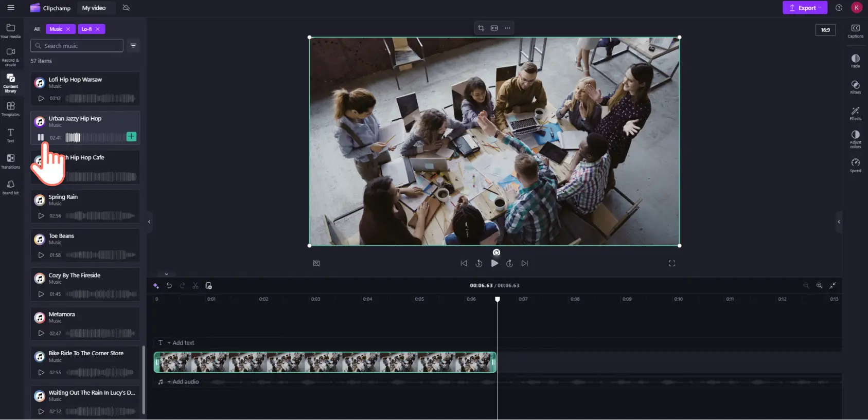Add Urban Jazzy Hip Hop to timeline
868x420 pixels.
point(132,136)
